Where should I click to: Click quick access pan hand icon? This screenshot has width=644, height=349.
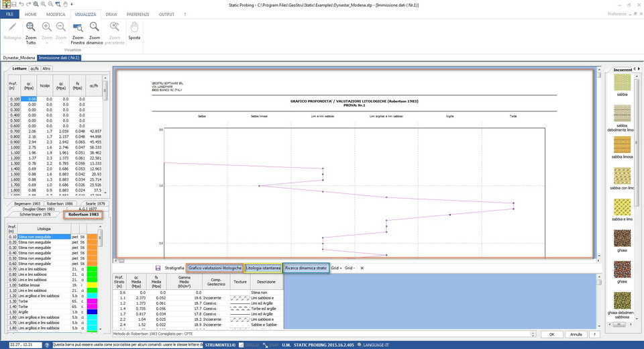(65, 4)
